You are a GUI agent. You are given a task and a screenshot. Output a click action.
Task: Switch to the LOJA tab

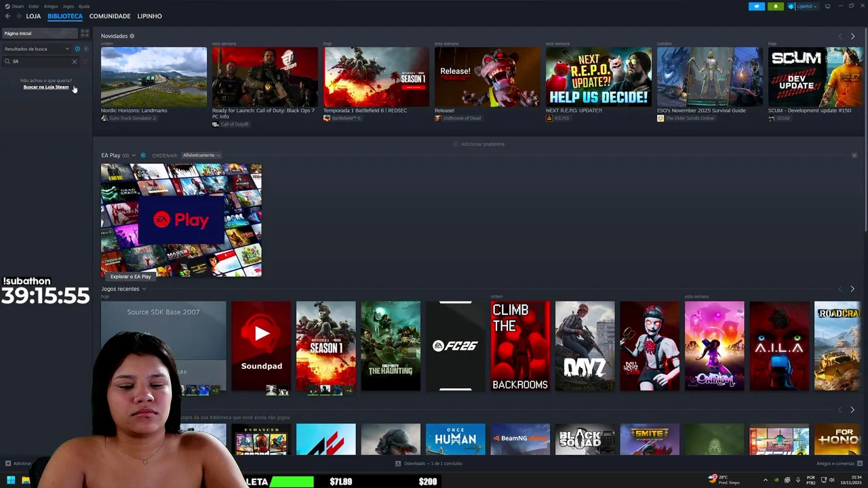(x=33, y=16)
